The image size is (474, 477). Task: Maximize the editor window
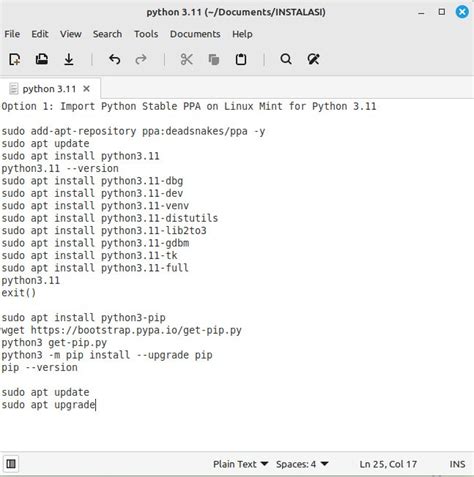pyautogui.click(x=442, y=12)
